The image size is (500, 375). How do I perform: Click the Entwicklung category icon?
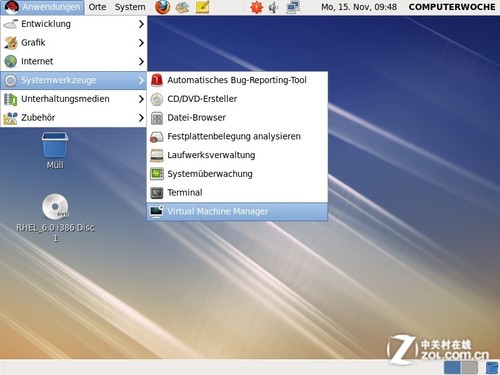coord(10,24)
